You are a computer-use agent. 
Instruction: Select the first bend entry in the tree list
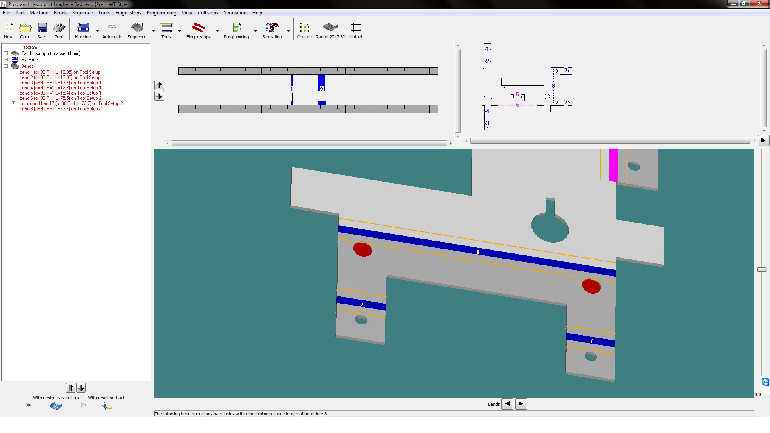click(60, 73)
